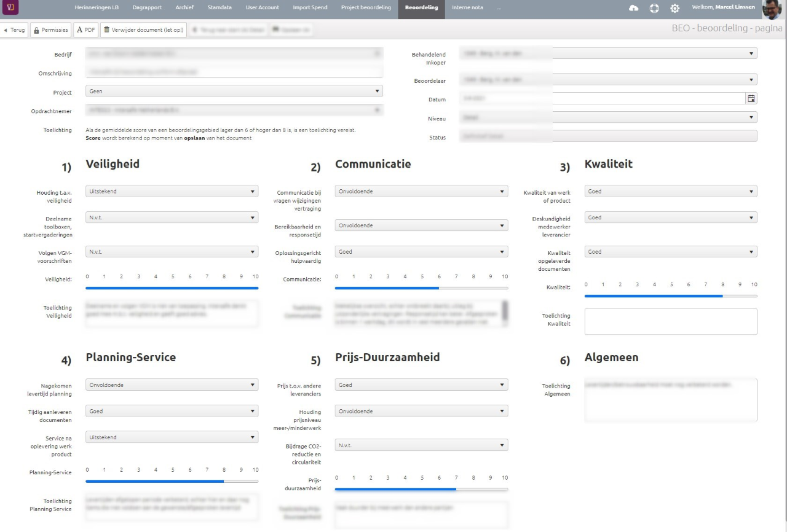Open the lifebuoy help icon

tap(654, 8)
